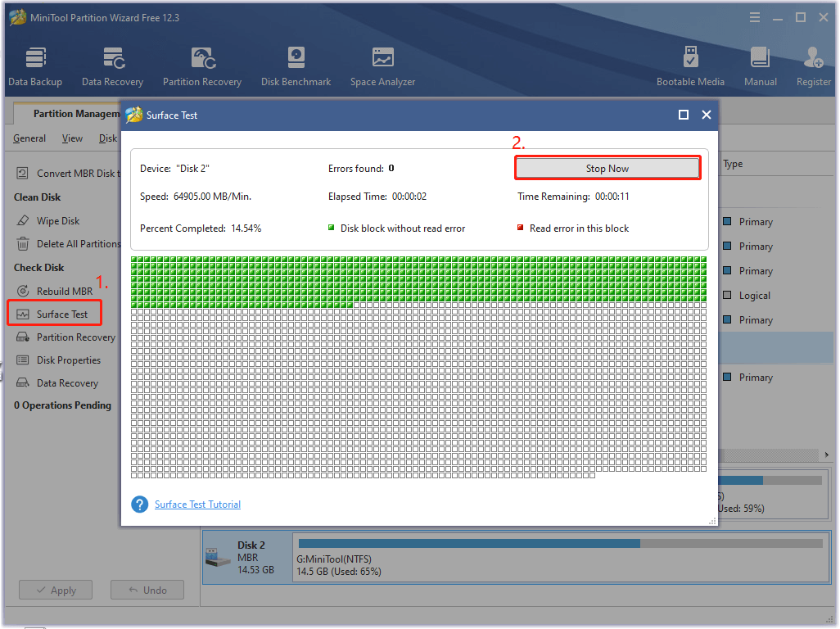840x629 pixels.
Task: Open the Data Backup tool
Action: pos(35,66)
